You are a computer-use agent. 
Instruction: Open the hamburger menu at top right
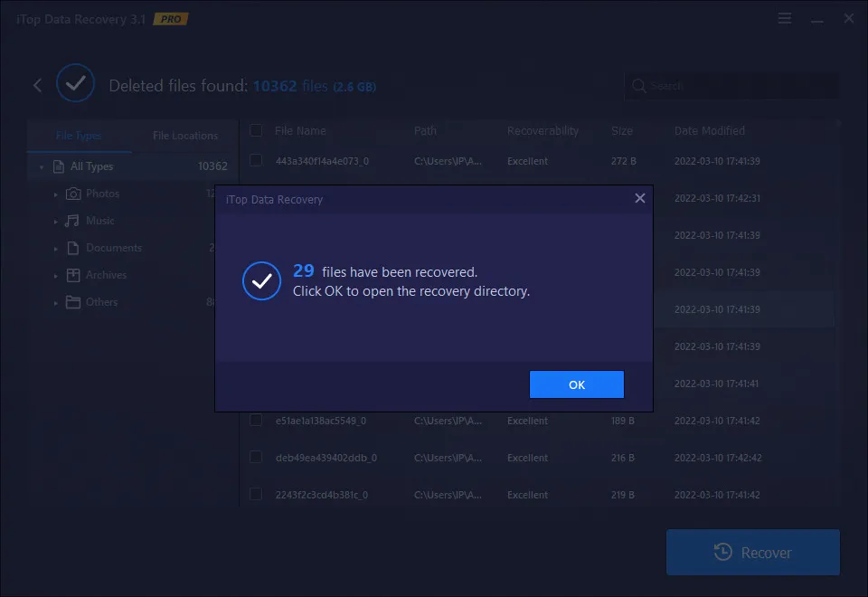pos(783,18)
